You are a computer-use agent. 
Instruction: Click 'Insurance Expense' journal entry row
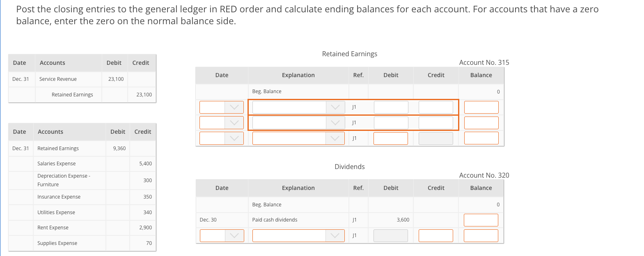pyautogui.click(x=82, y=197)
